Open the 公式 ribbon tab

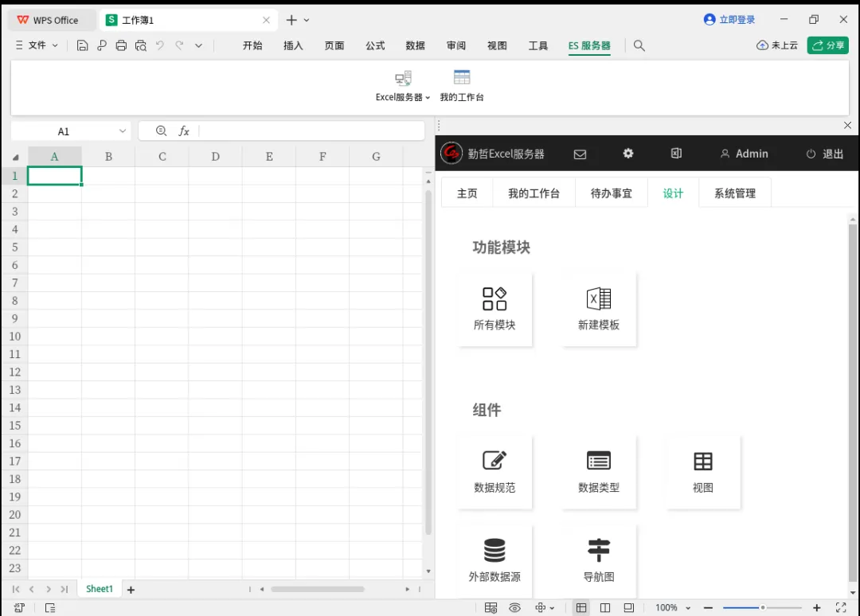coord(375,45)
